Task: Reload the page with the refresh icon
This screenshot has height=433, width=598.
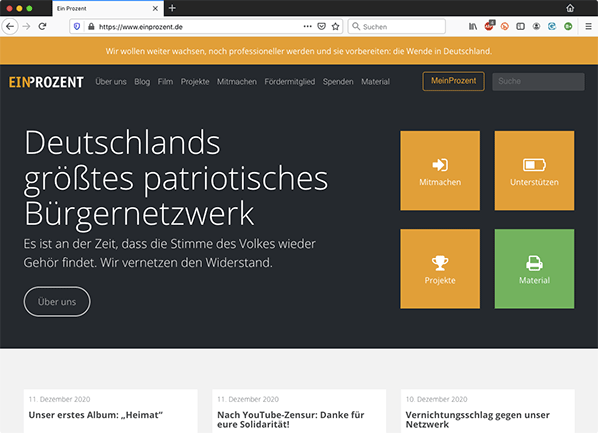Action: (42, 26)
